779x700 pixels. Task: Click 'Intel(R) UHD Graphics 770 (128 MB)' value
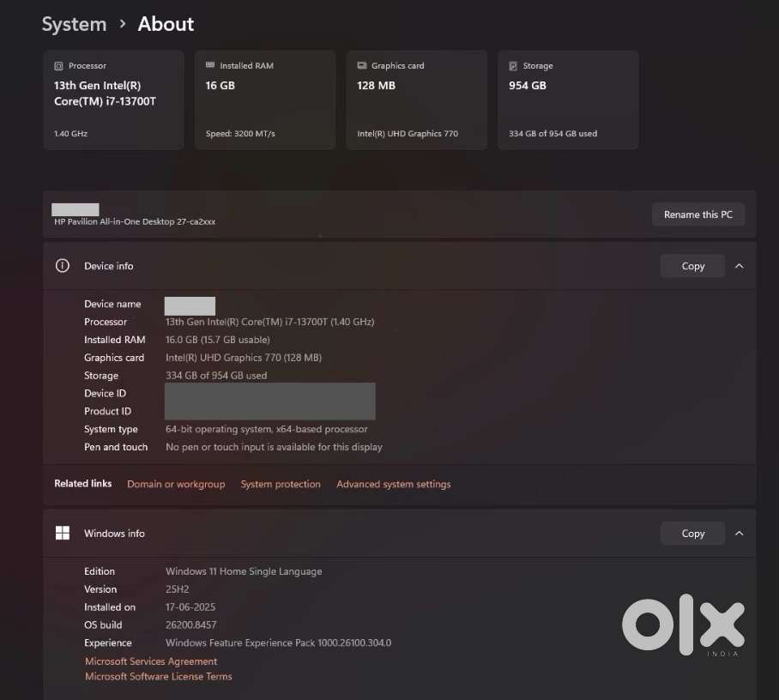coord(244,358)
